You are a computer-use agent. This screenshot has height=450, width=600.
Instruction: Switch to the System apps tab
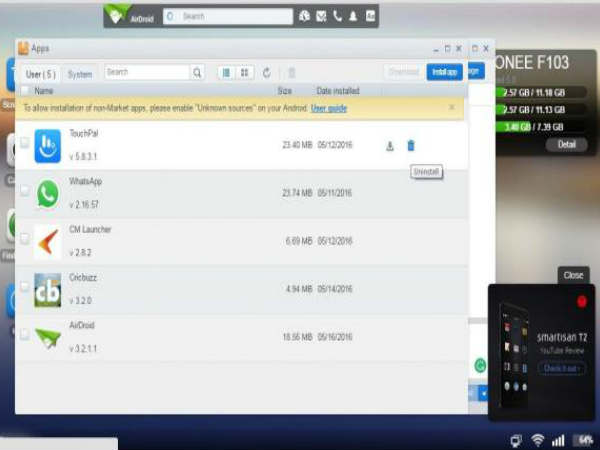point(80,73)
